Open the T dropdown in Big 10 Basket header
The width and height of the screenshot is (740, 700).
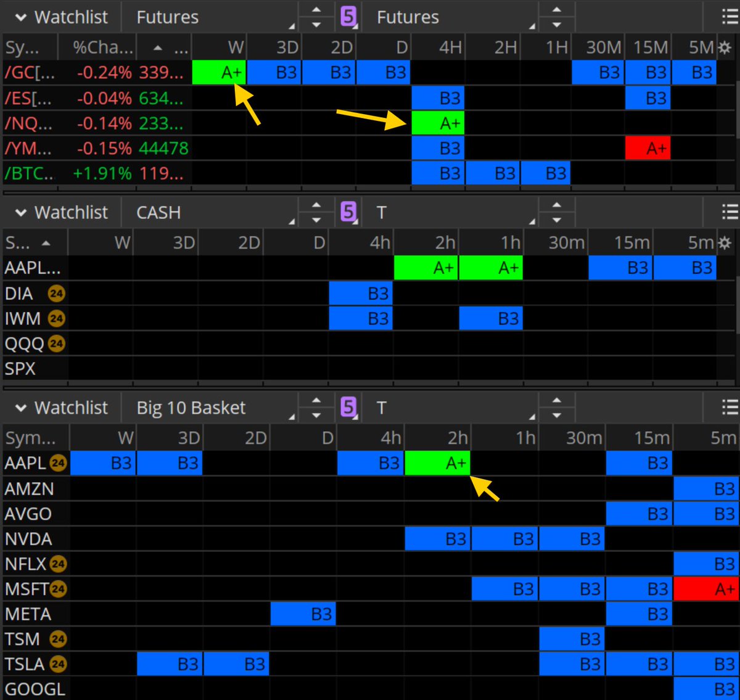(450, 408)
